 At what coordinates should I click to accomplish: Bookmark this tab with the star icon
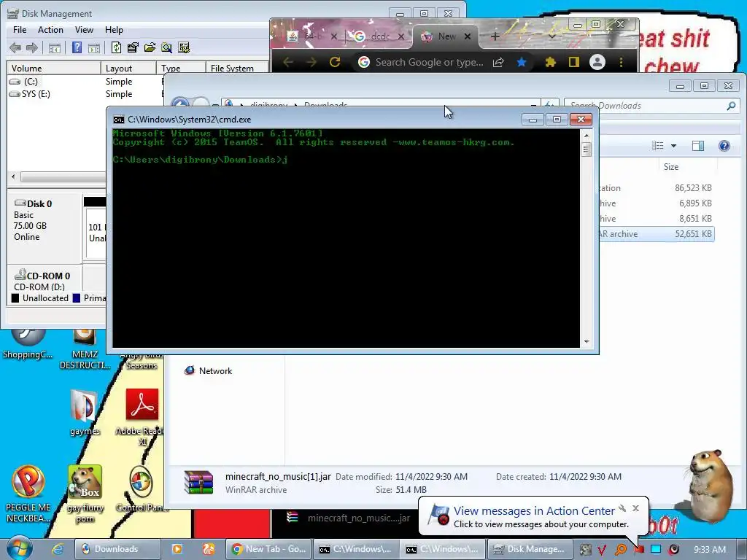pos(522,62)
